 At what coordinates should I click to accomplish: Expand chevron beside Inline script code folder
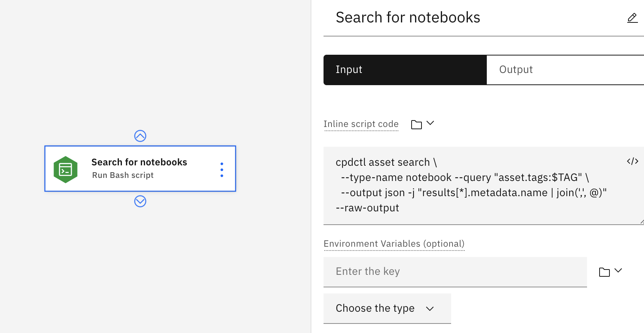tap(430, 123)
